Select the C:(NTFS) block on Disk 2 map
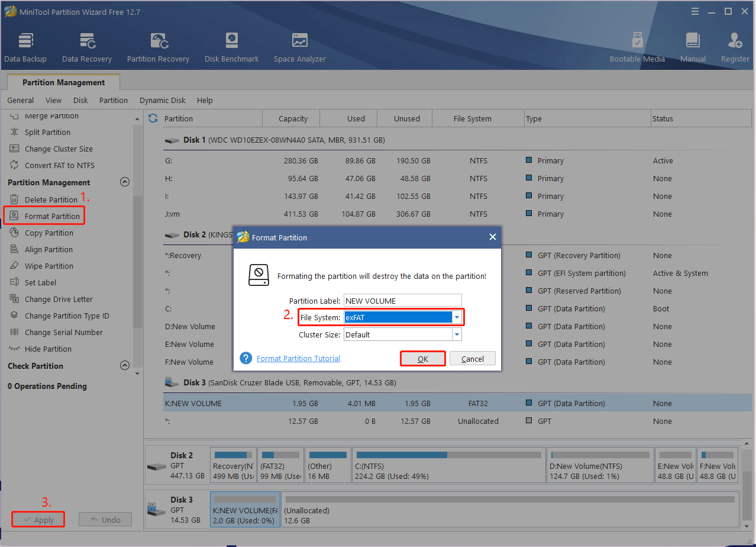The width and height of the screenshot is (756, 547). [x=448, y=465]
